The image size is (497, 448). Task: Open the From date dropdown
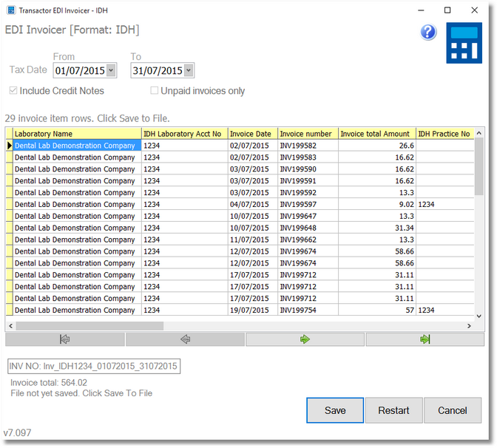click(x=111, y=71)
